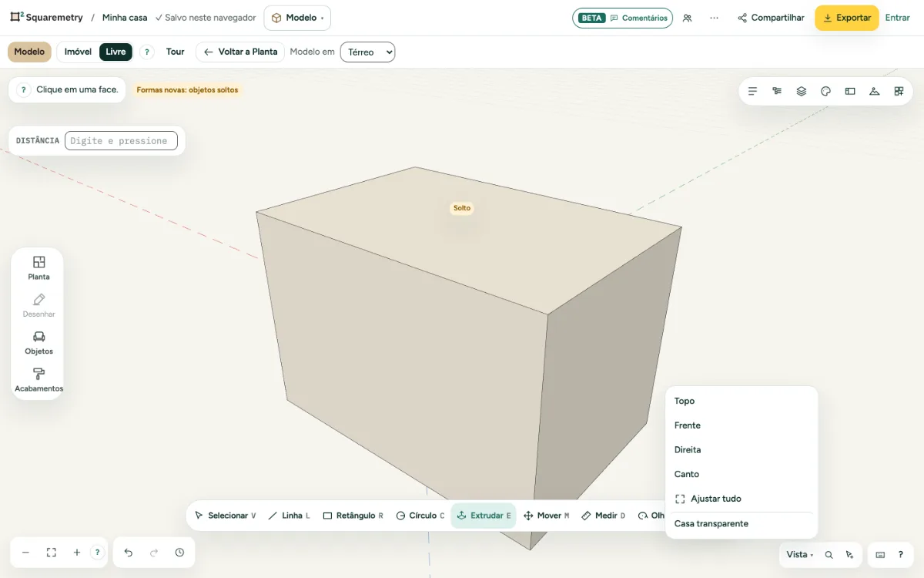Viewport: 924px width, 578px height.
Task: Select the Círculo drawing tool
Action: coord(420,516)
